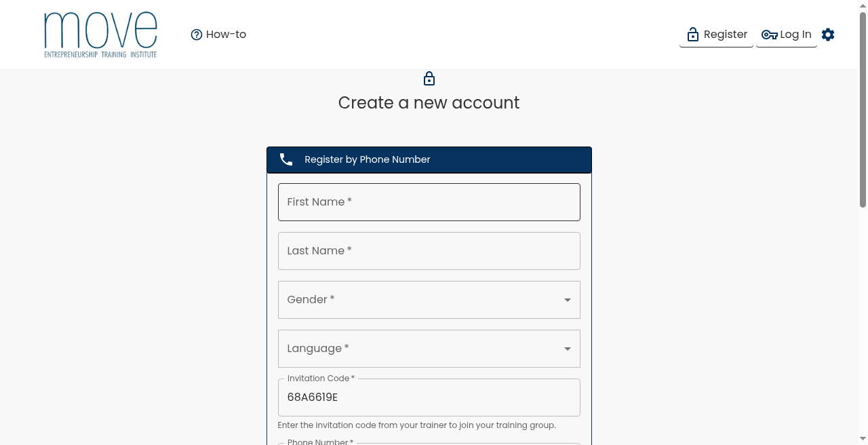Click the page vertical scrollbar
This screenshot has height=445, width=868.
click(x=863, y=222)
